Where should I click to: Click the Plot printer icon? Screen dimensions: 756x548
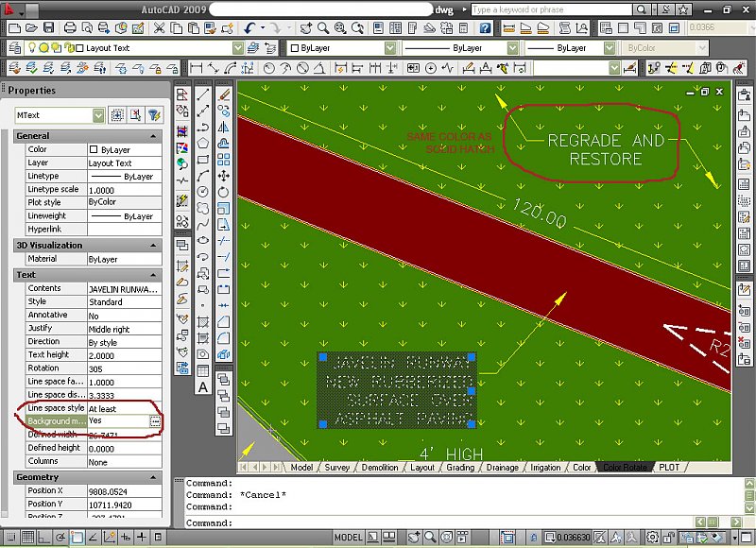(70, 28)
